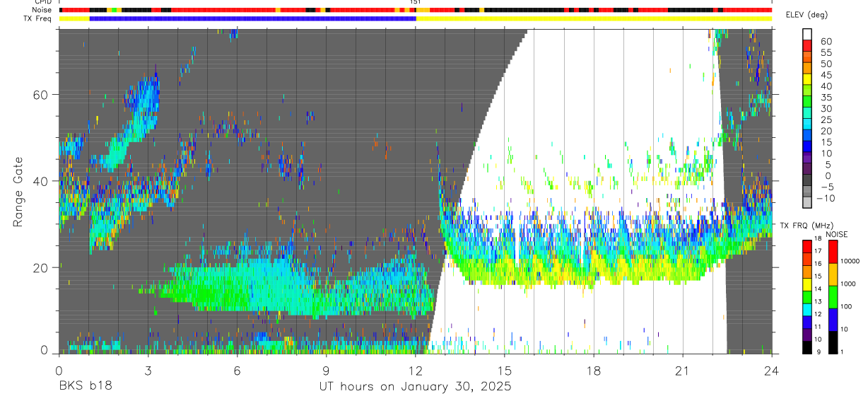Select the green segment of the NOISE color bar

[x=833, y=296]
